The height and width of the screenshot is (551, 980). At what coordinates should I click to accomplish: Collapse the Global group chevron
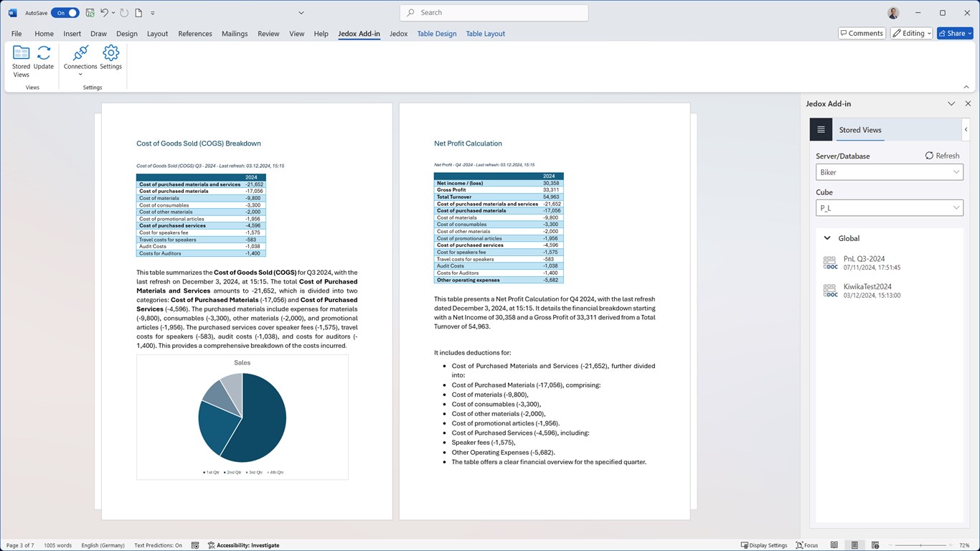[x=827, y=238]
